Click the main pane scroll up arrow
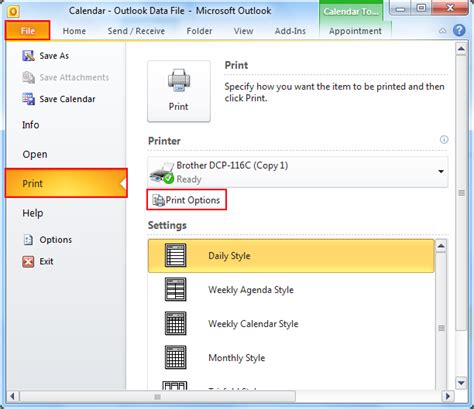This screenshot has height=409, width=474. (461, 49)
